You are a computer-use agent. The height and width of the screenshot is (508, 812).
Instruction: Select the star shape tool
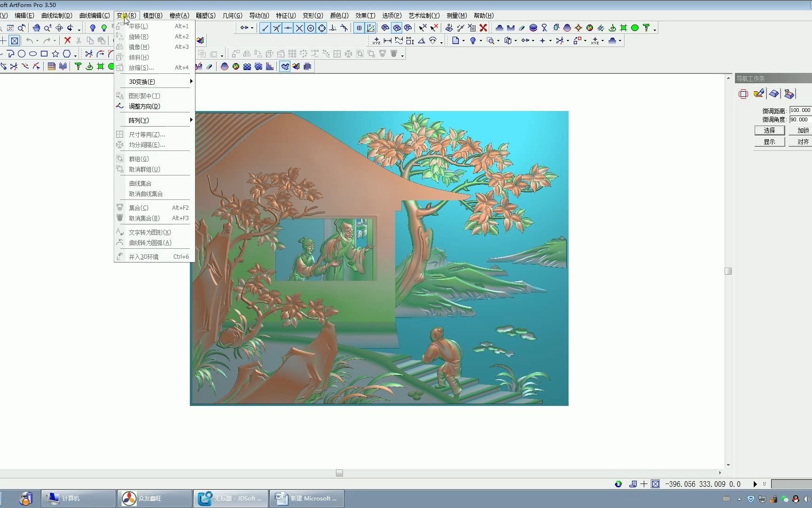point(55,54)
